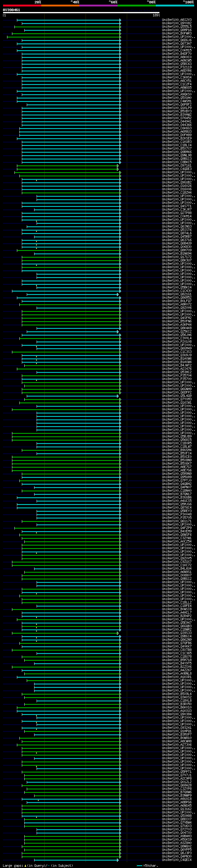Click the label UniRef100_Q5E947
Viewport: 197px width, 868px height.
(x=177, y=623)
